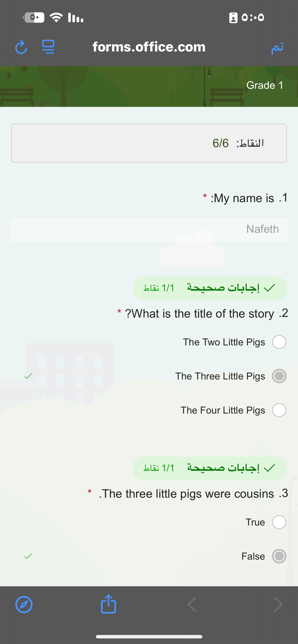Tap the points 6/6 score box
The width and height of the screenshot is (298, 644).
point(149,143)
